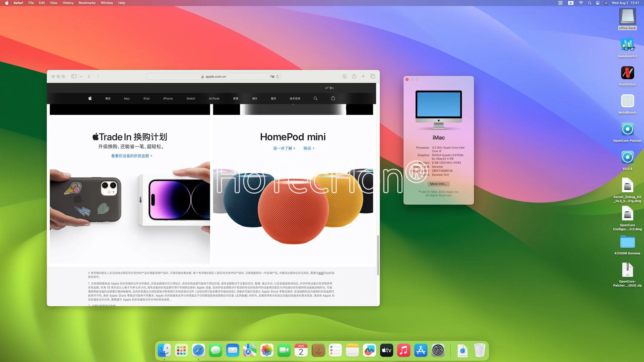Open the Apple menu in the menu bar

click(7, 3)
